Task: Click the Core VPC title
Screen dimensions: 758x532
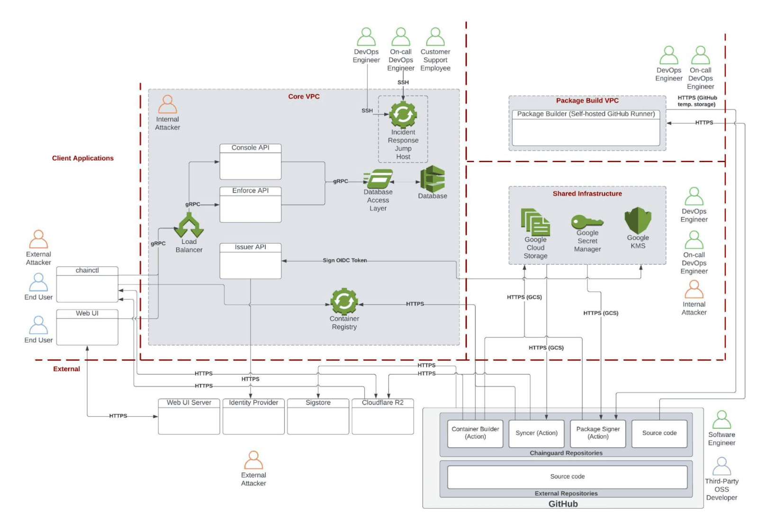Action: 304,97
